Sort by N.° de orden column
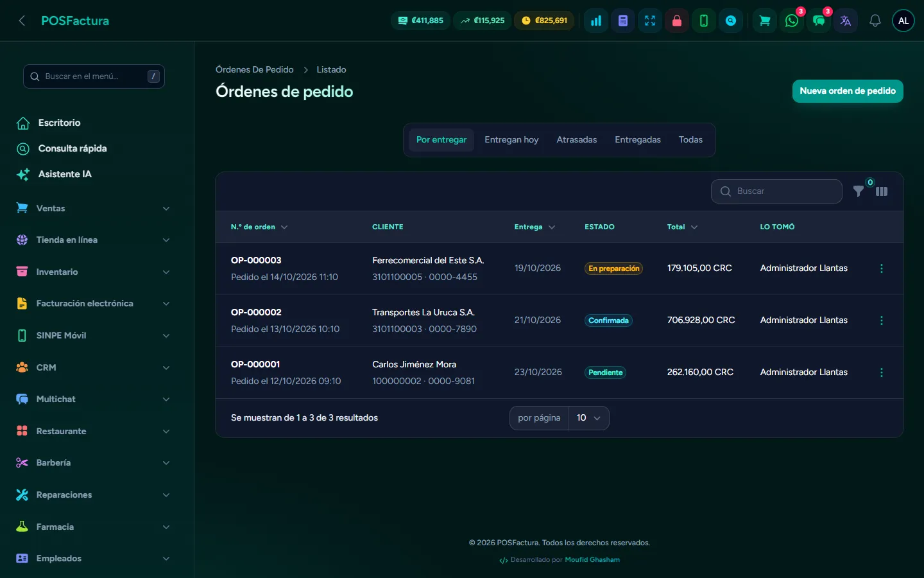The width and height of the screenshot is (924, 578). pyautogui.click(x=259, y=227)
